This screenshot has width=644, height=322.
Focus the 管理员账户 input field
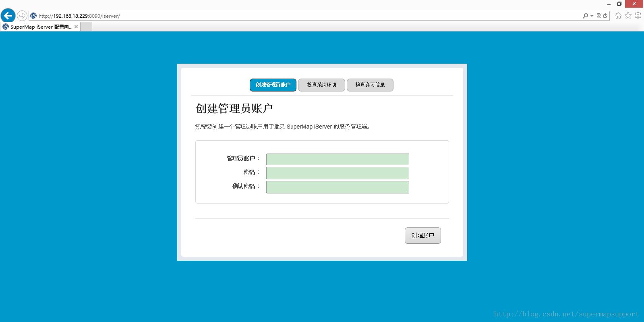338,159
